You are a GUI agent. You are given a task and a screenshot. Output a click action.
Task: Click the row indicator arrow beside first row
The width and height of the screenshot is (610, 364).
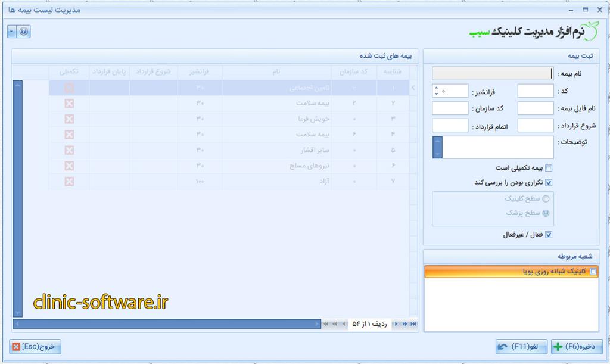pos(413,88)
